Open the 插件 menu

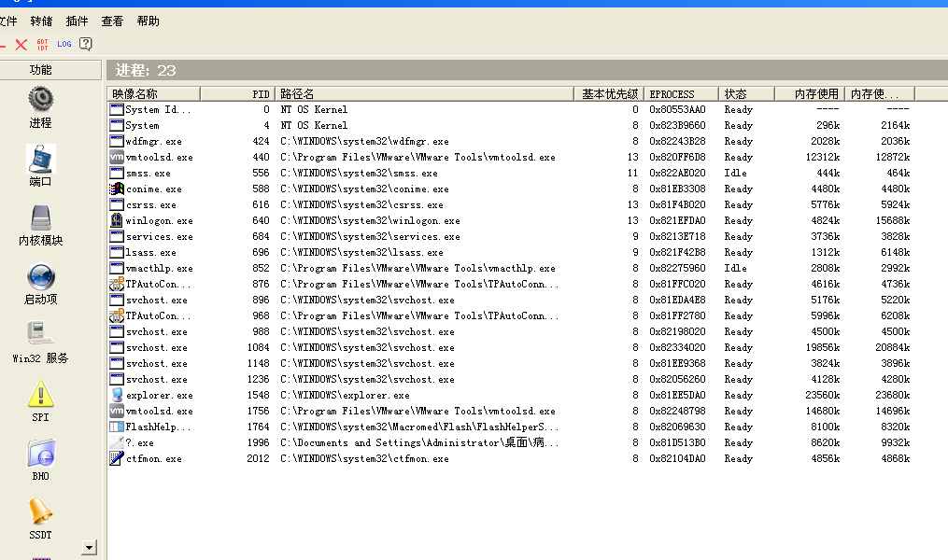(78, 21)
